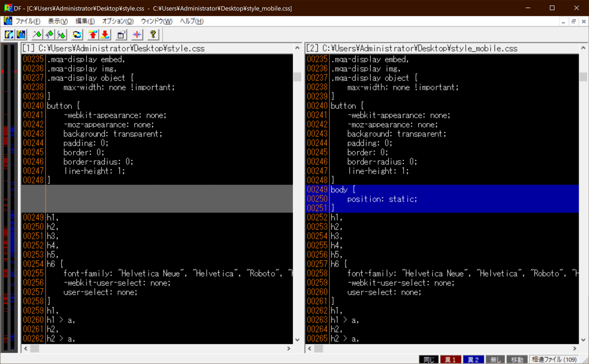Screen dimensions: 589x364
Task: Click the right pane style_mobile.css path header
Action: 442,48
